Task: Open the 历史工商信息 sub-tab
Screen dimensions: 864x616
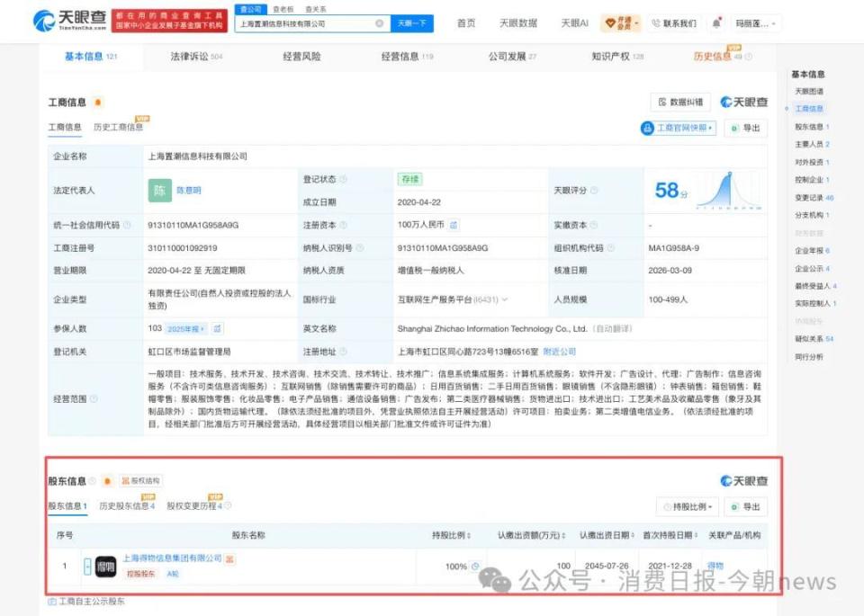Action: (x=119, y=127)
